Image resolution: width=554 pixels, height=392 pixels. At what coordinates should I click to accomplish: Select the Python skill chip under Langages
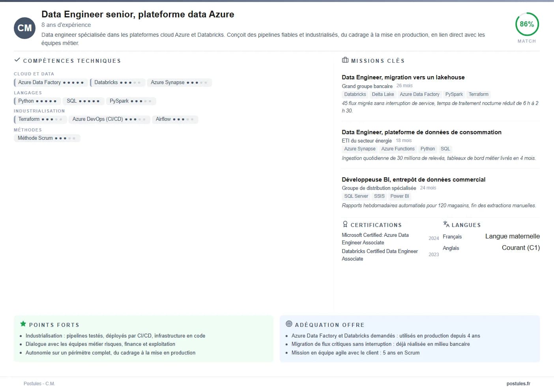[37, 101]
